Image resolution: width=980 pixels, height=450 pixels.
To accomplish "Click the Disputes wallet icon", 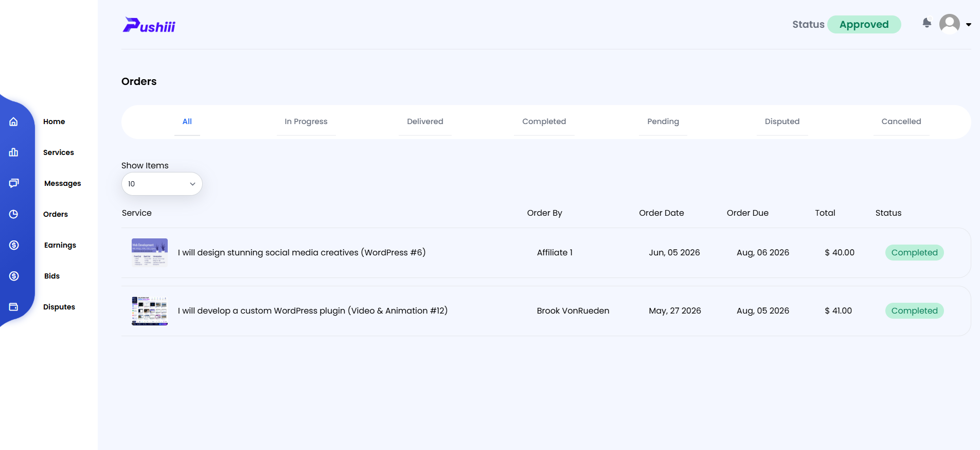I will pyautogui.click(x=14, y=307).
